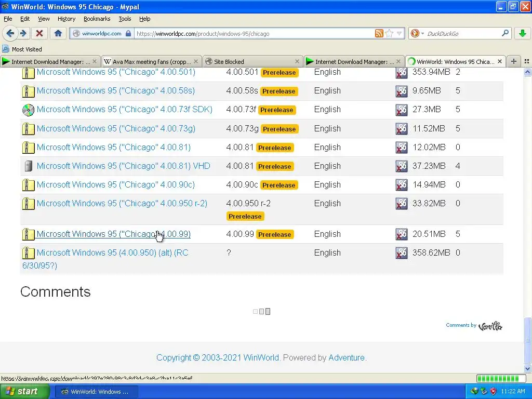Close the Ava Max meeting fans tab

[196, 61]
